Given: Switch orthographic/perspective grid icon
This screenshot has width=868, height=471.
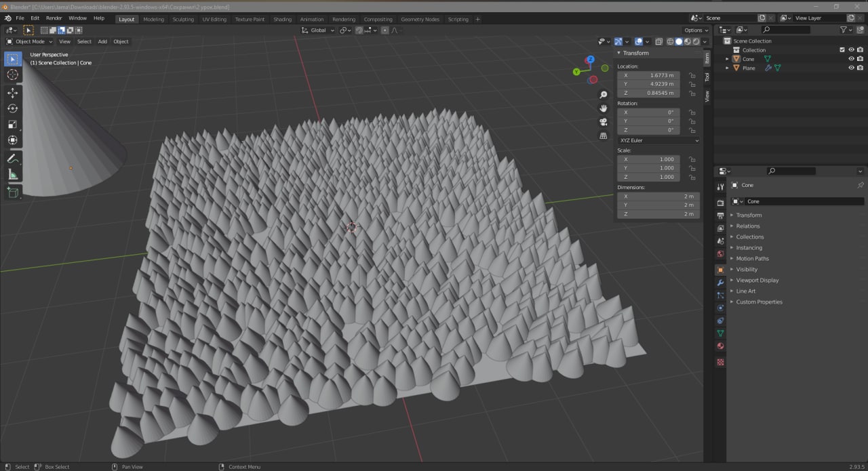Looking at the screenshot, I should tap(604, 136).
